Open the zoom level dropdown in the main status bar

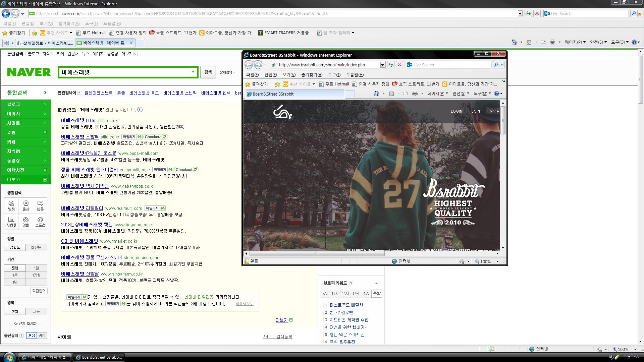pyautogui.click(x=635, y=349)
